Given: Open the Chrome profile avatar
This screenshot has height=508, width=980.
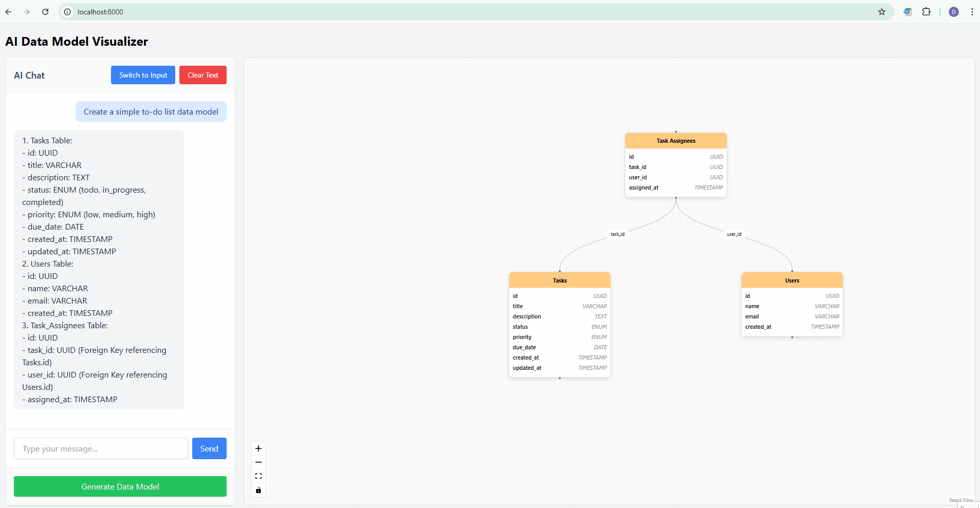Looking at the screenshot, I should 954,12.
